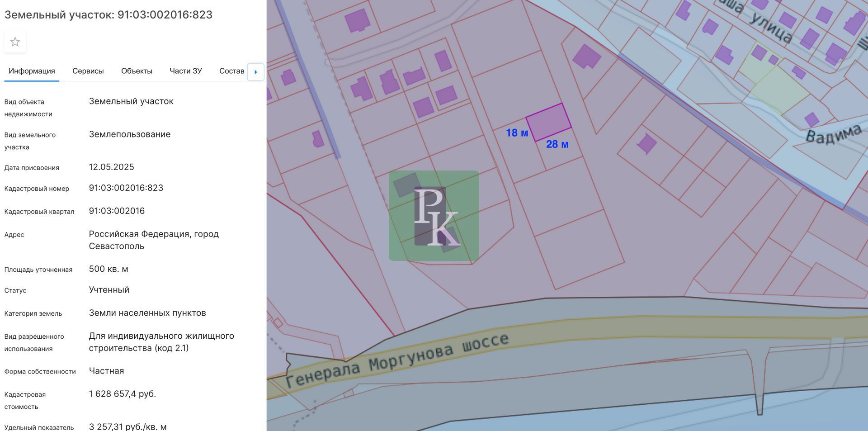Click the Кадастровый квартал field label
The width and height of the screenshot is (868, 431).
pos(39,212)
